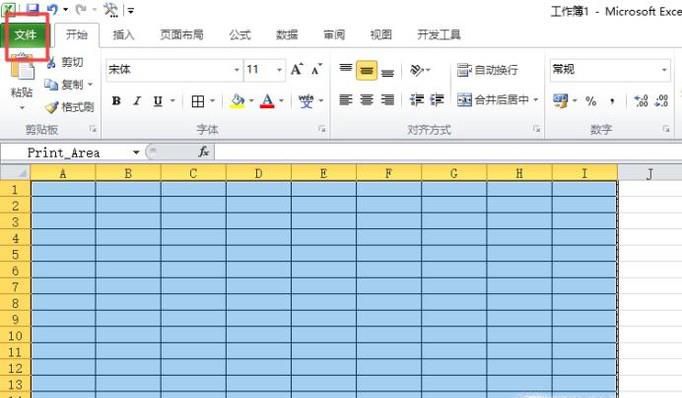Viewport: 682px width, 398px height.
Task: Expand underline style dropdown arrow
Action: (173, 101)
